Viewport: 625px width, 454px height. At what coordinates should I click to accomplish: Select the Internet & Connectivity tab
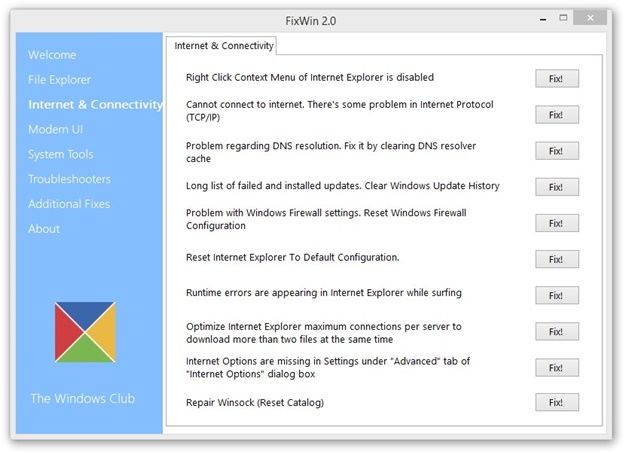coord(224,46)
